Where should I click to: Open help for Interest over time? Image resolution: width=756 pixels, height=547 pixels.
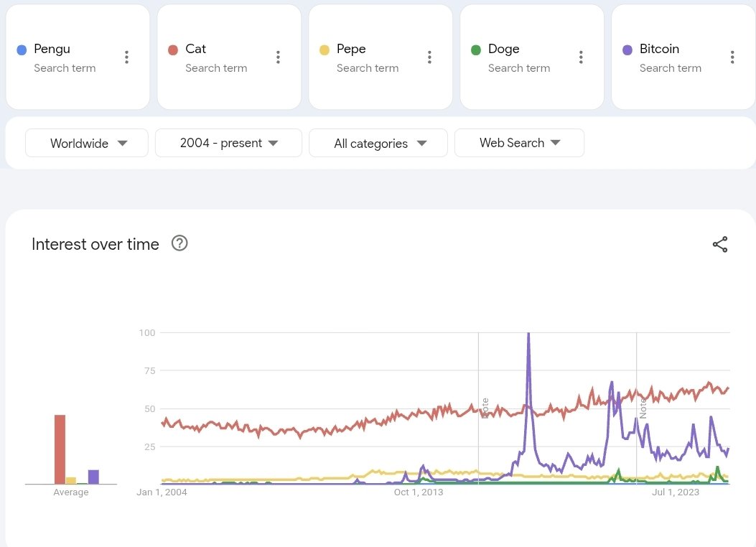pyautogui.click(x=179, y=243)
